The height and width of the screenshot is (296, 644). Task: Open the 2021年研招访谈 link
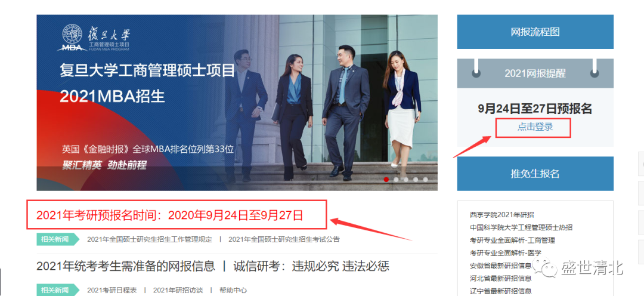click(x=178, y=290)
